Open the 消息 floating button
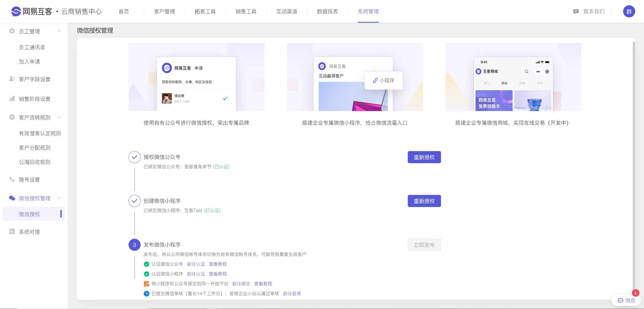This screenshot has height=309, width=644. (626, 300)
